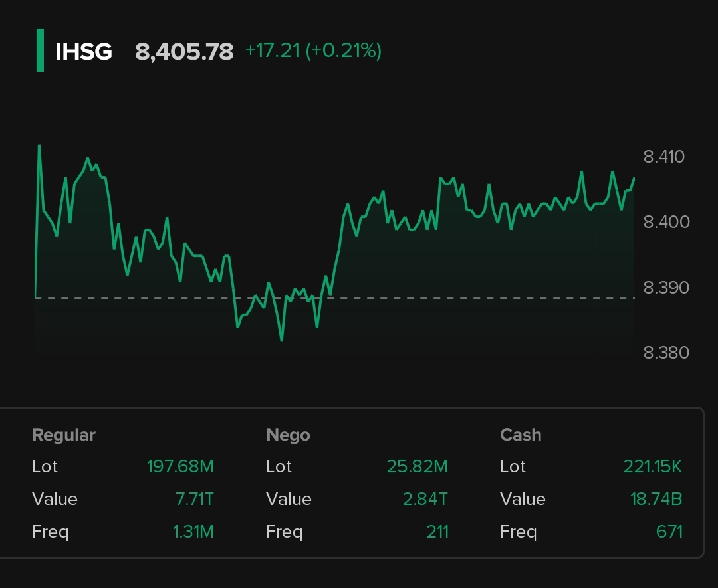Tap Regular Freq figure 1.31M
Screen dimensions: 718x588
(x=193, y=532)
